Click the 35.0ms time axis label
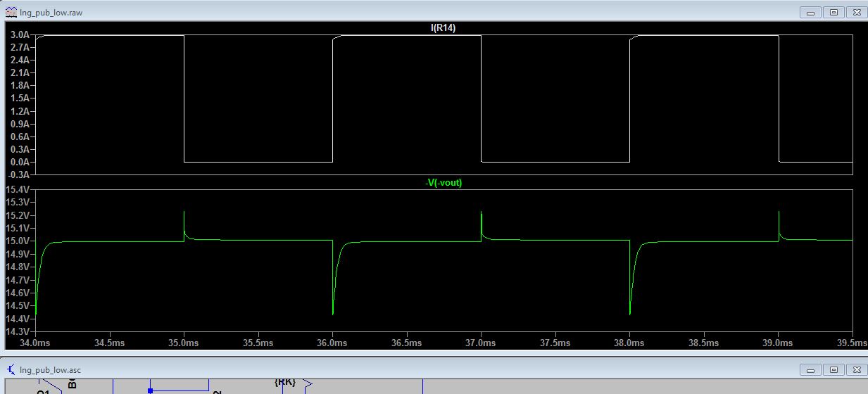The height and width of the screenshot is (394, 868). (184, 343)
